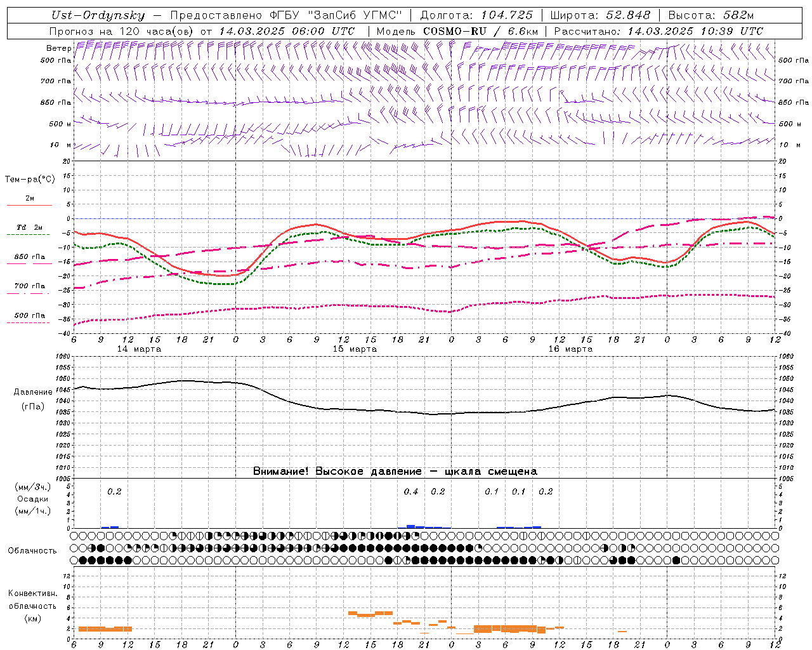Select the Модель COSMO-RU / 6.6км label
This screenshot has width=812, height=650.
point(457,31)
